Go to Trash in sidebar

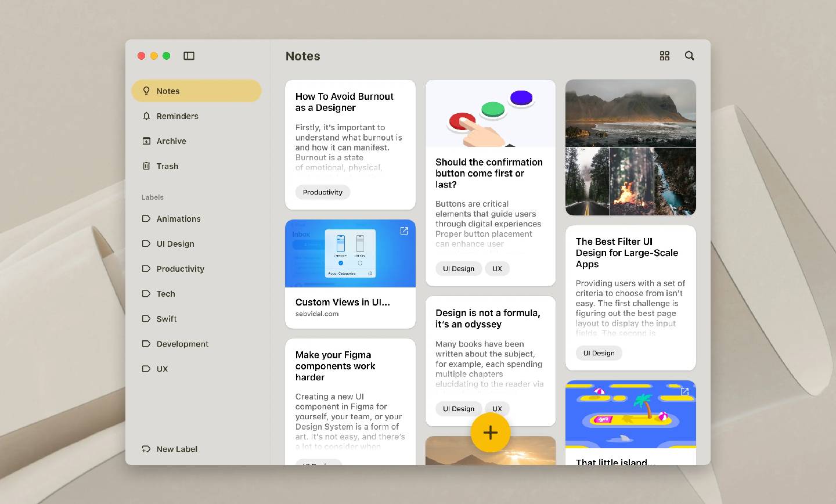[x=167, y=166]
